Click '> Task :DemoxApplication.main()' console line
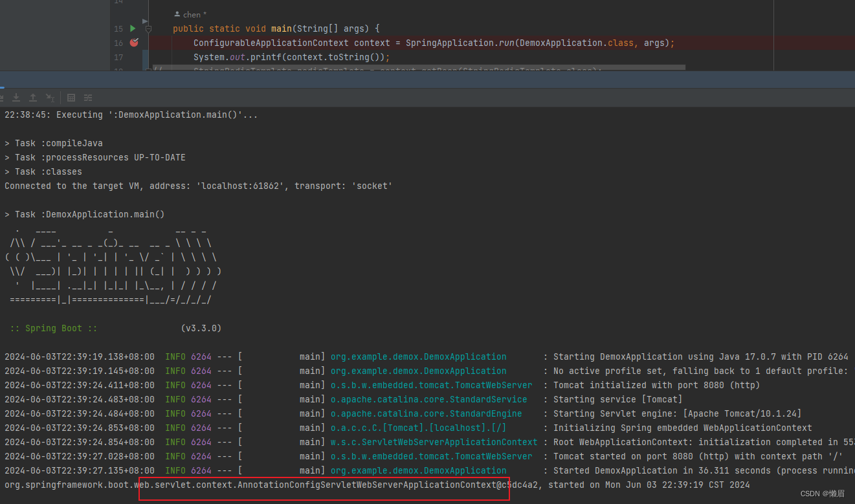855x504 pixels. (x=85, y=214)
